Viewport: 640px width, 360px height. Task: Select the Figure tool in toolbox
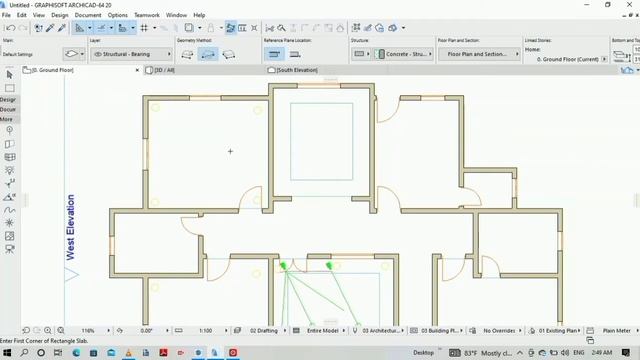[x=9, y=236]
